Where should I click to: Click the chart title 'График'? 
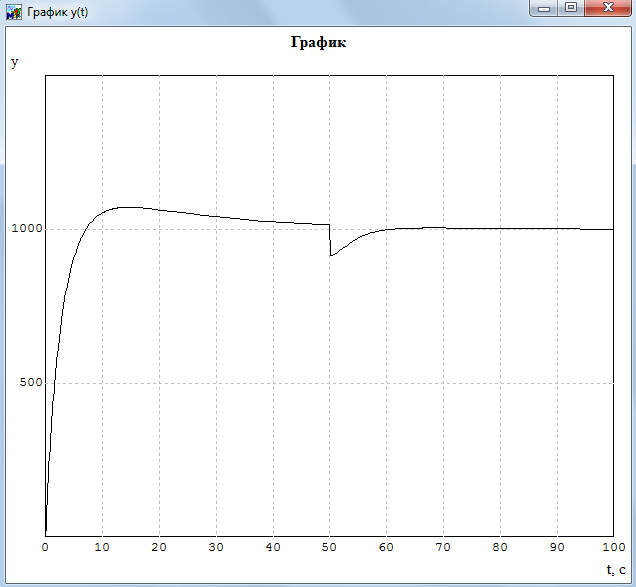tap(318, 43)
